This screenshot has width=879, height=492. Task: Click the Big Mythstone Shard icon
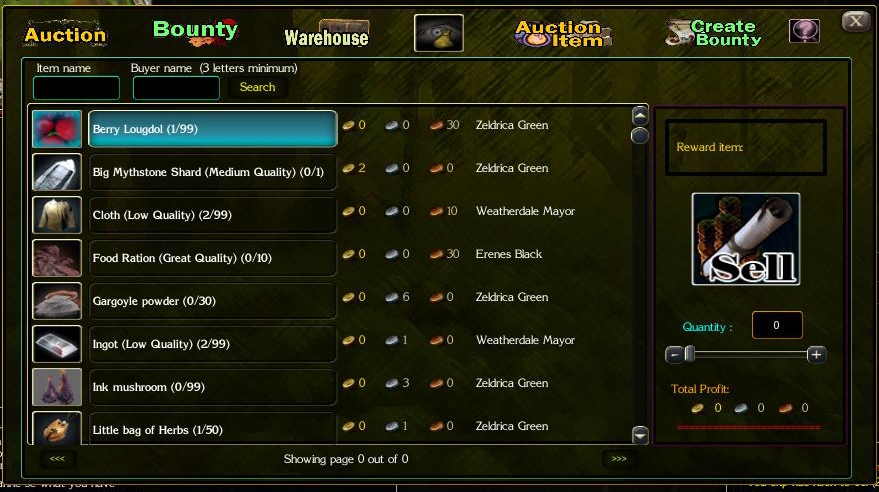[x=57, y=172]
